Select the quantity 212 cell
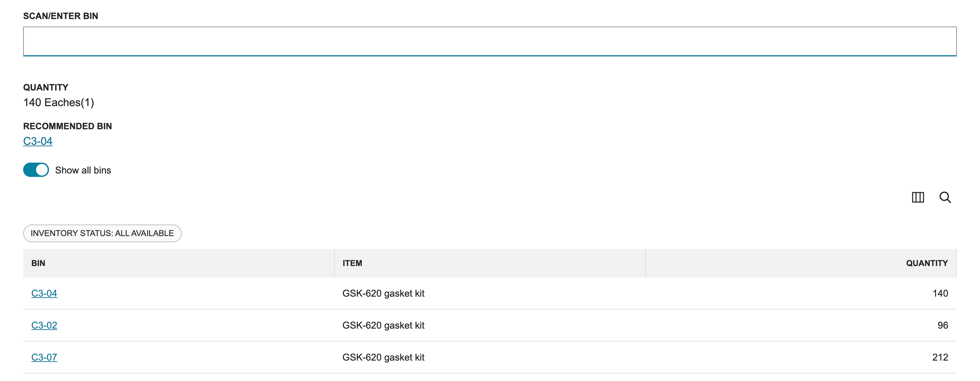 pos(940,357)
